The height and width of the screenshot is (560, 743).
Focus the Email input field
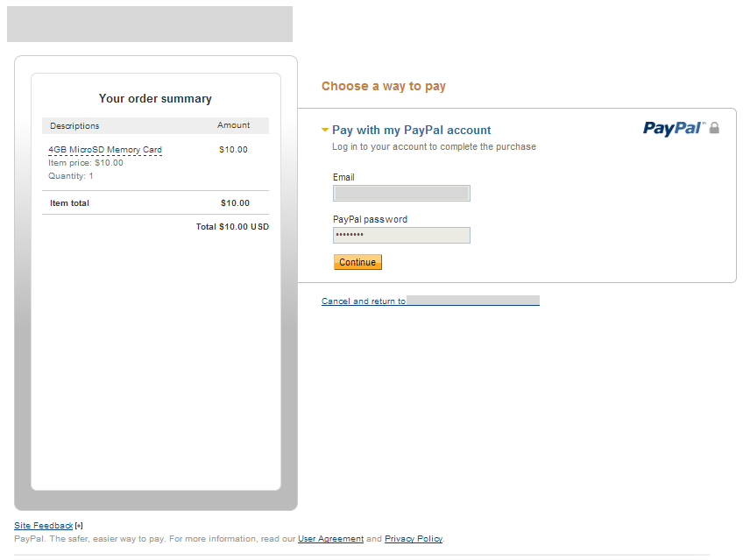(401, 194)
